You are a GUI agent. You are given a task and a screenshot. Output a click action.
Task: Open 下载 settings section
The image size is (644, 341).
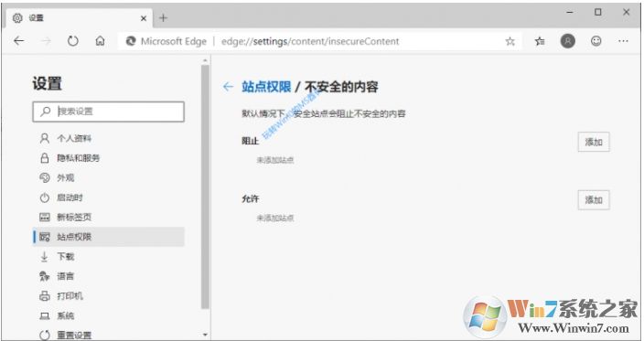click(109, 257)
